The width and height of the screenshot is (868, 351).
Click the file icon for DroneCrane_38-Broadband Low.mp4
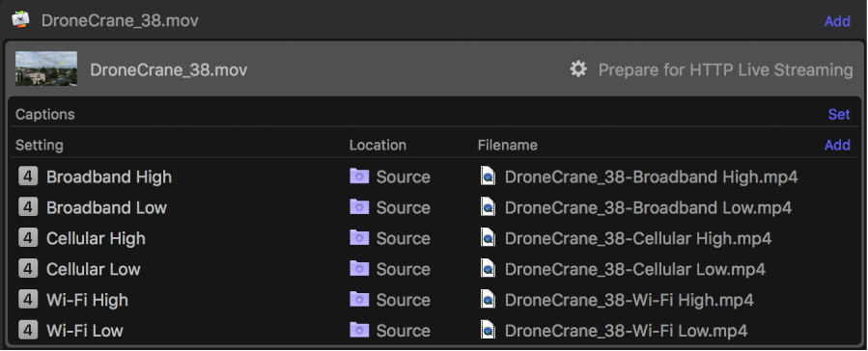click(488, 207)
